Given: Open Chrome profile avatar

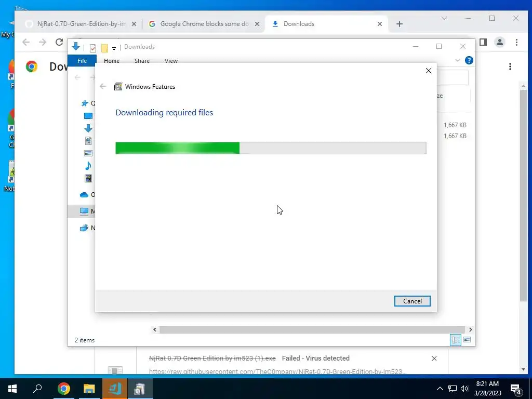Looking at the screenshot, I should point(500,42).
